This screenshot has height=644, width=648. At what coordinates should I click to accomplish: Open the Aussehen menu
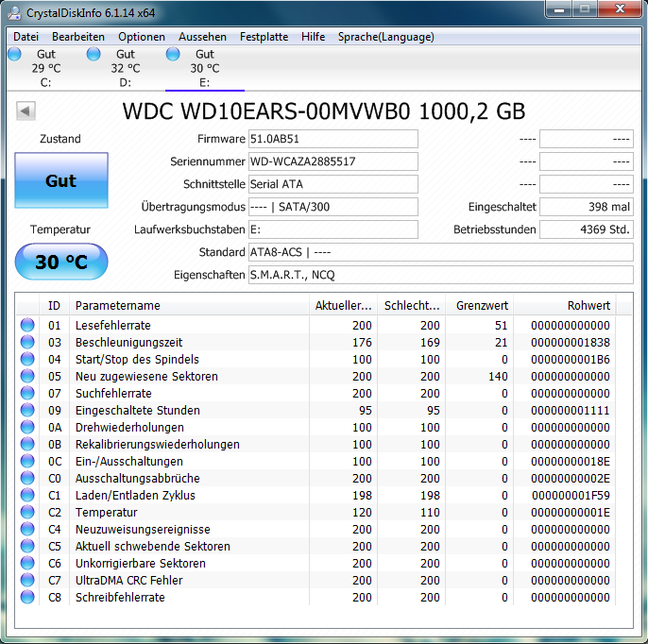tap(202, 37)
